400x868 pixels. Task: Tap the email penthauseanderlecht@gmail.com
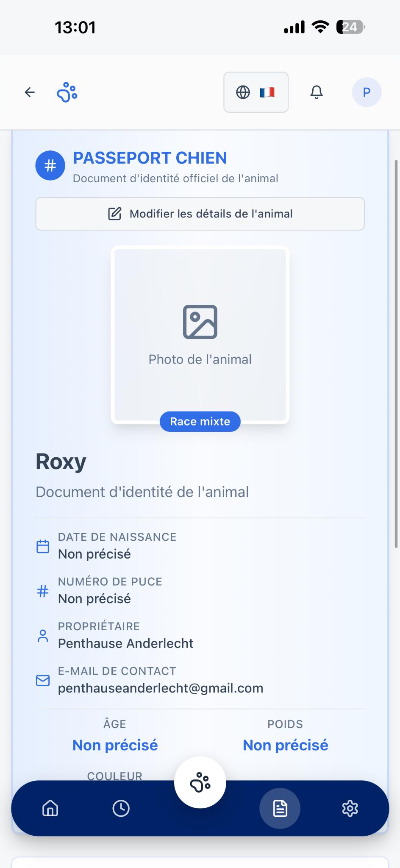click(x=161, y=688)
